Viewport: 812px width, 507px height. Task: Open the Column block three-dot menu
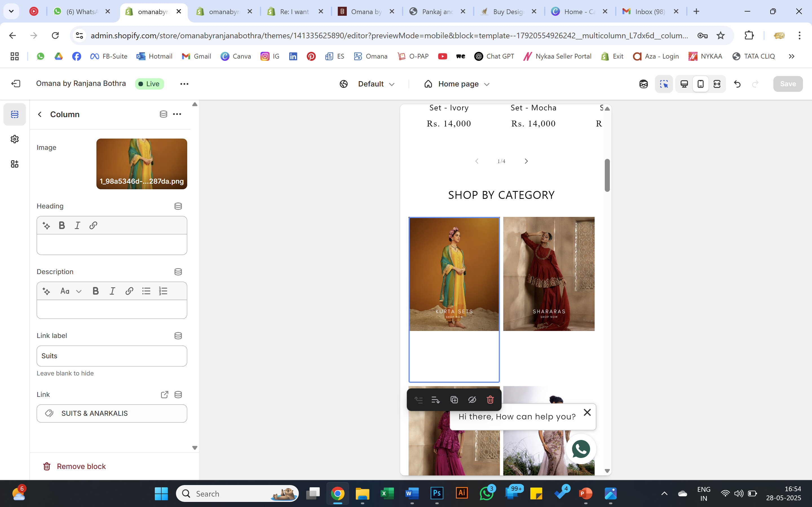[177, 114]
